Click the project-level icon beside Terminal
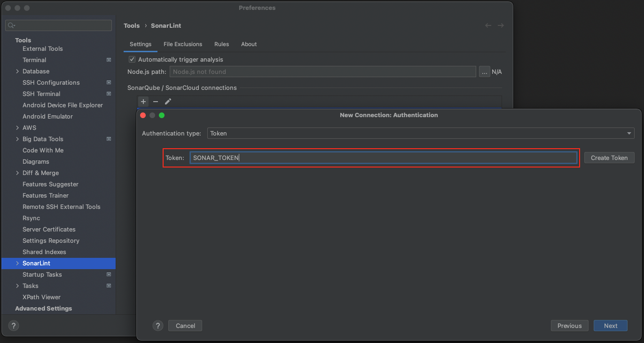This screenshot has height=343, width=644. pyautogui.click(x=109, y=60)
